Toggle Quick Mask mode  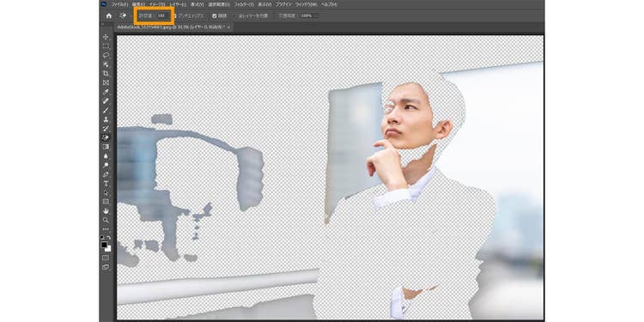coord(106,258)
